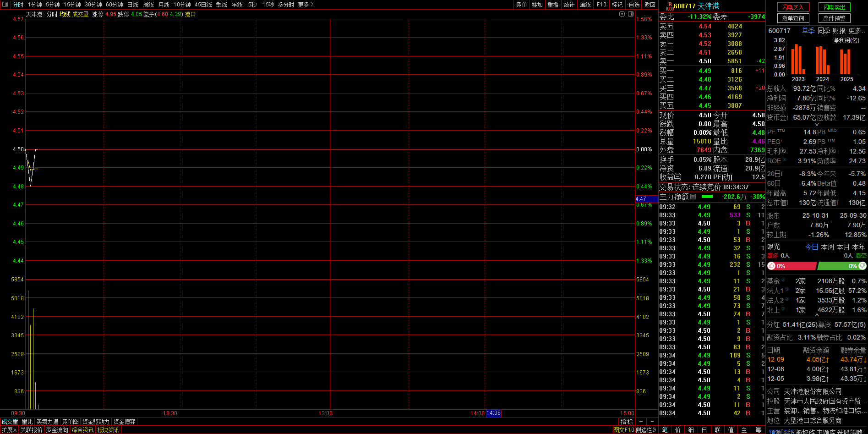
Task: Open the 财报 financial report
Action: tap(839, 31)
